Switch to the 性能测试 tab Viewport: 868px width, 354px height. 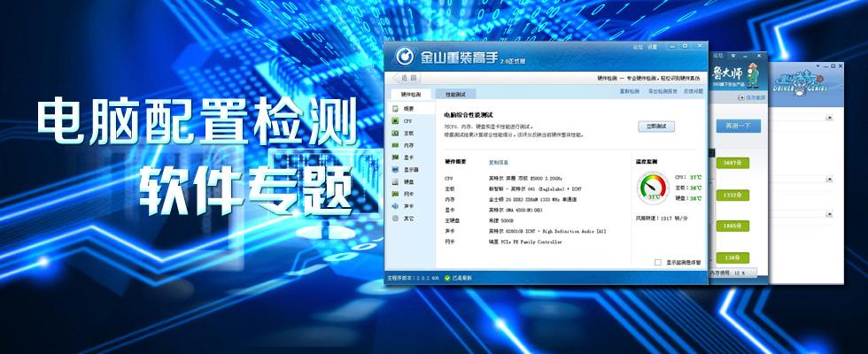(x=455, y=94)
